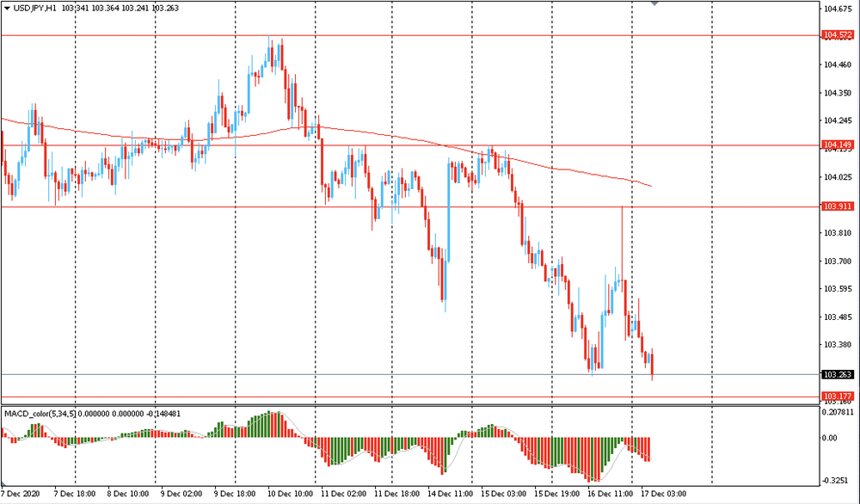Click the -0.3251 MACD scale value
860x504 pixels.
pyautogui.click(x=837, y=481)
